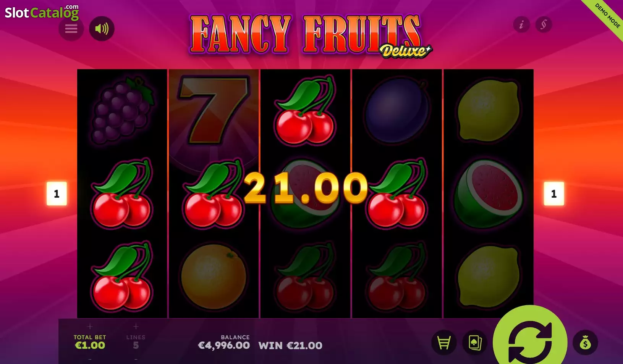Open the hamburger menu

click(x=71, y=29)
